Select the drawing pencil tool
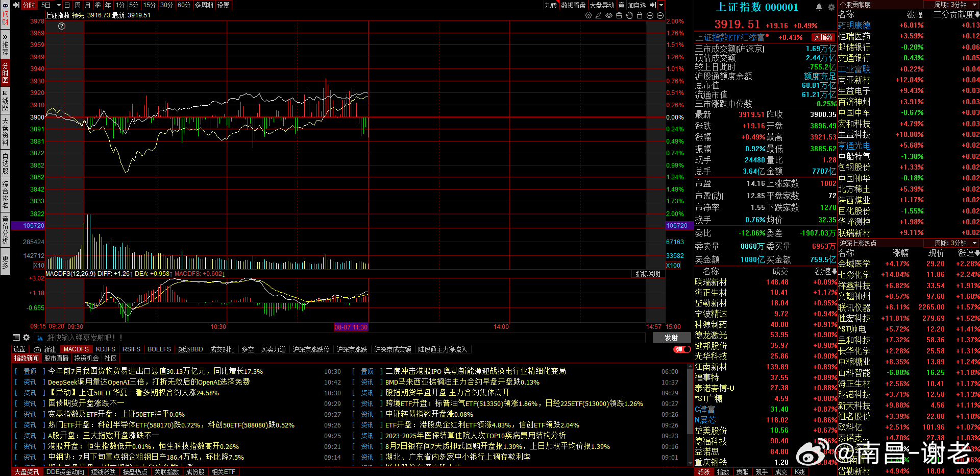980x476 pixels. click(x=599, y=15)
